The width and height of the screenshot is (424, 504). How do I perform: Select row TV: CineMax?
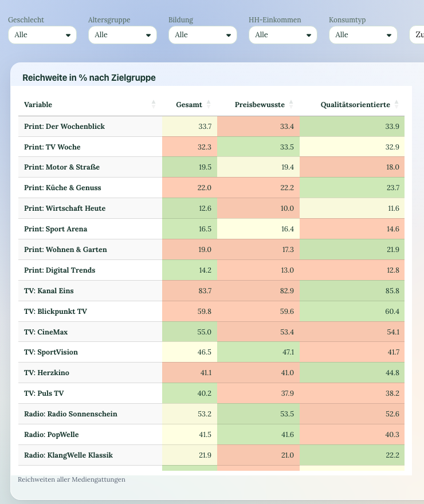coord(211,332)
